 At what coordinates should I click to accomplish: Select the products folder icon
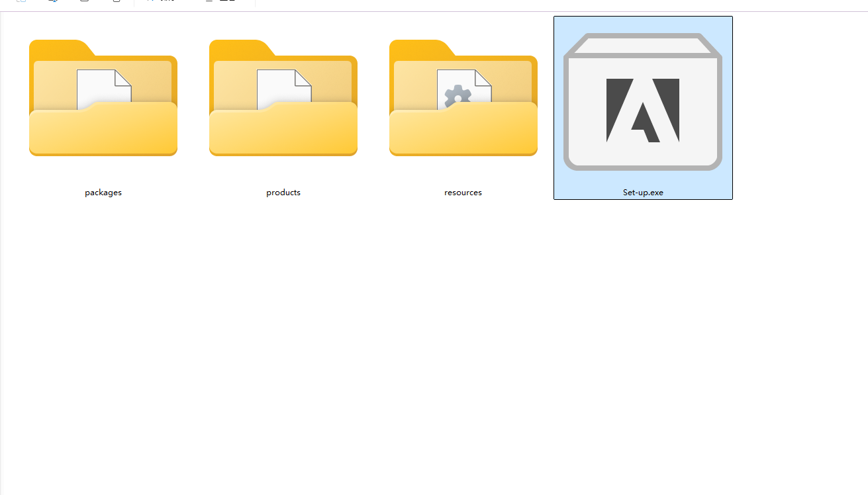(x=283, y=98)
